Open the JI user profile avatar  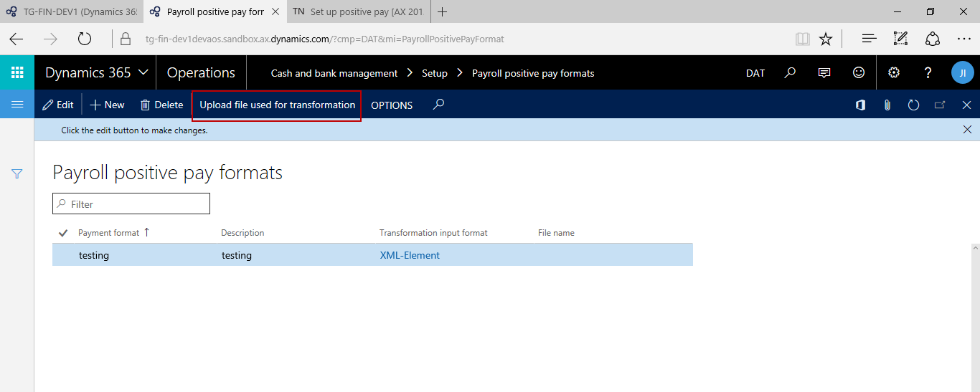pos(963,72)
